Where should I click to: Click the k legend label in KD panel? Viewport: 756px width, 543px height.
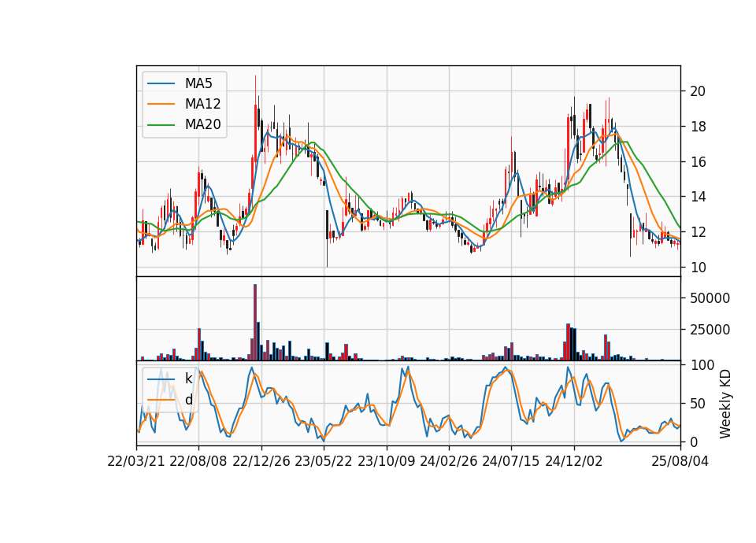188,379
